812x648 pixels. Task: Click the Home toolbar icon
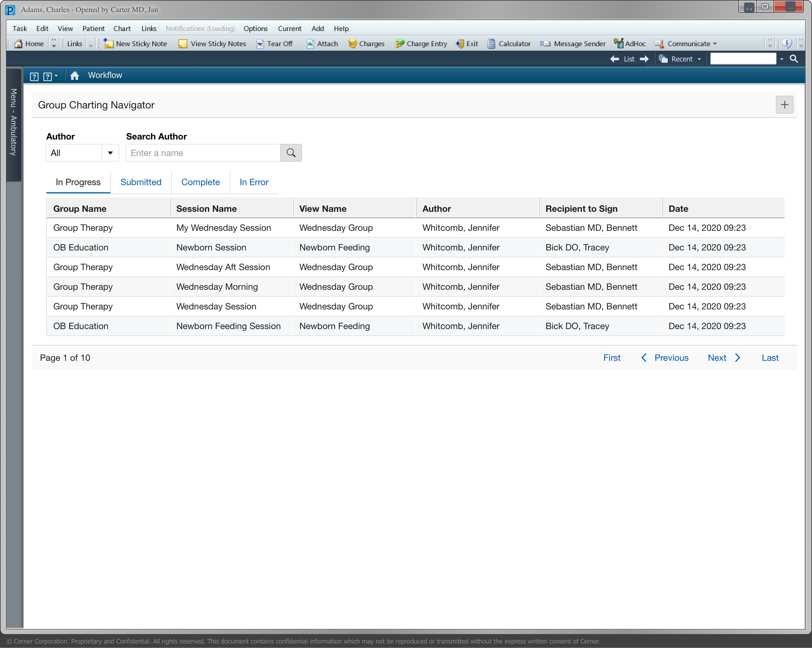tap(29, 44)
